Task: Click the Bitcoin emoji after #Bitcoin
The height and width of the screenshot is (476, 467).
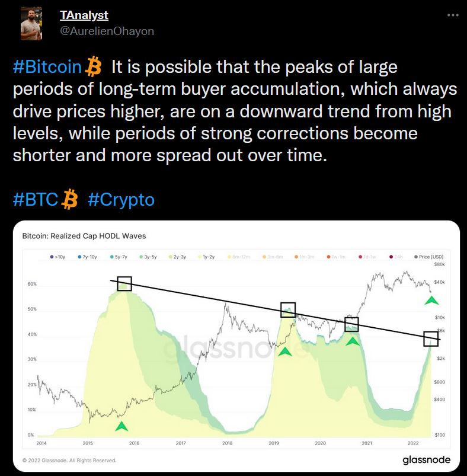Action: [x=94, y=67]
